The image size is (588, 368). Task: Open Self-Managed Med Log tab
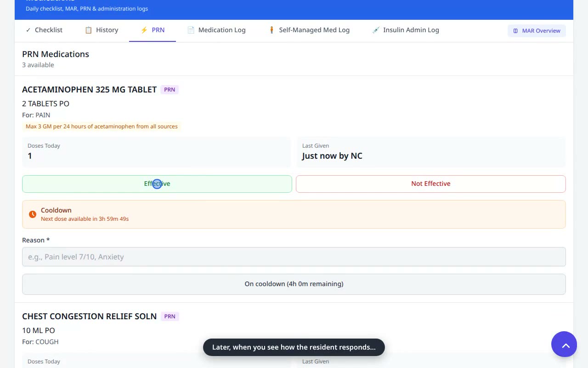pyautogui.click(x=309, y=30)
